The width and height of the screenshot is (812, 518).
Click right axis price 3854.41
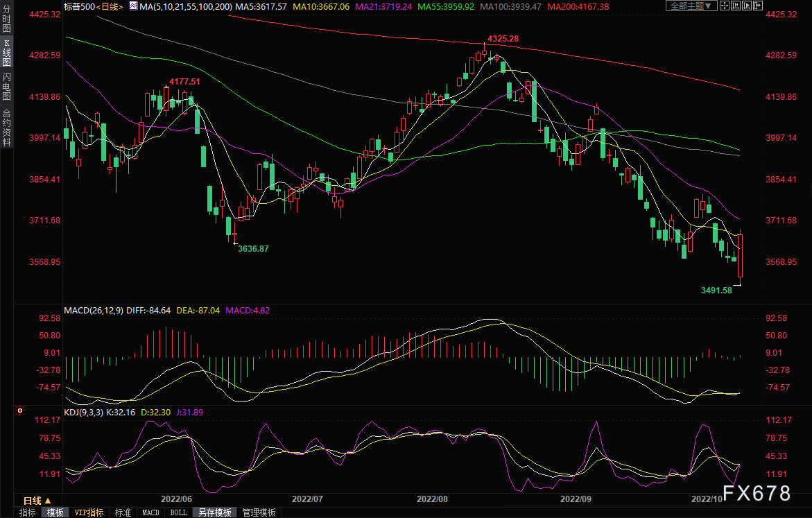point(781,179)
